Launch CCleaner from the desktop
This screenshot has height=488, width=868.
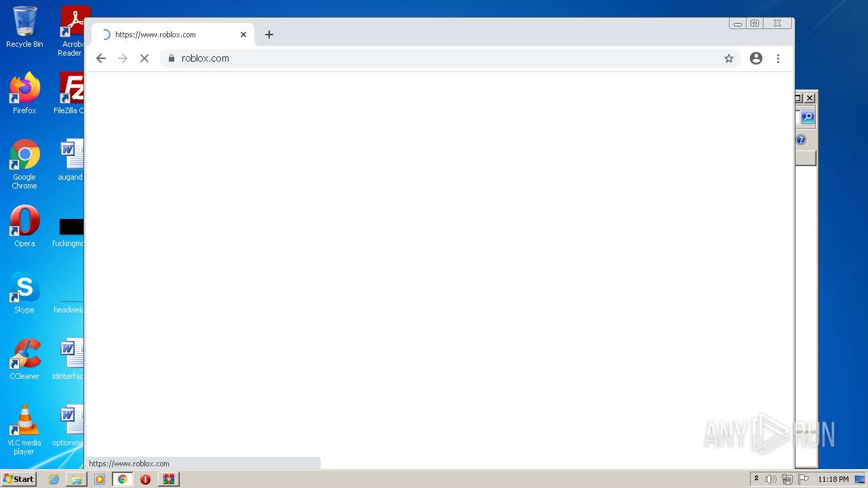24,359
